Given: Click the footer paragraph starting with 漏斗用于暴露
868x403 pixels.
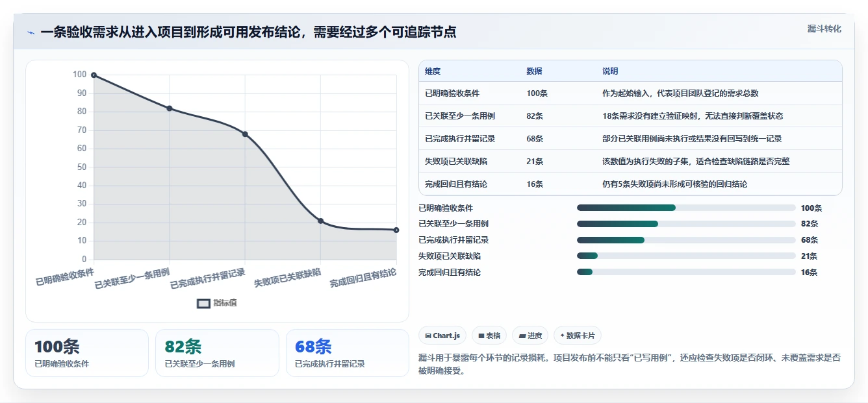Looking at the screenshot, I should click(630, 364).
